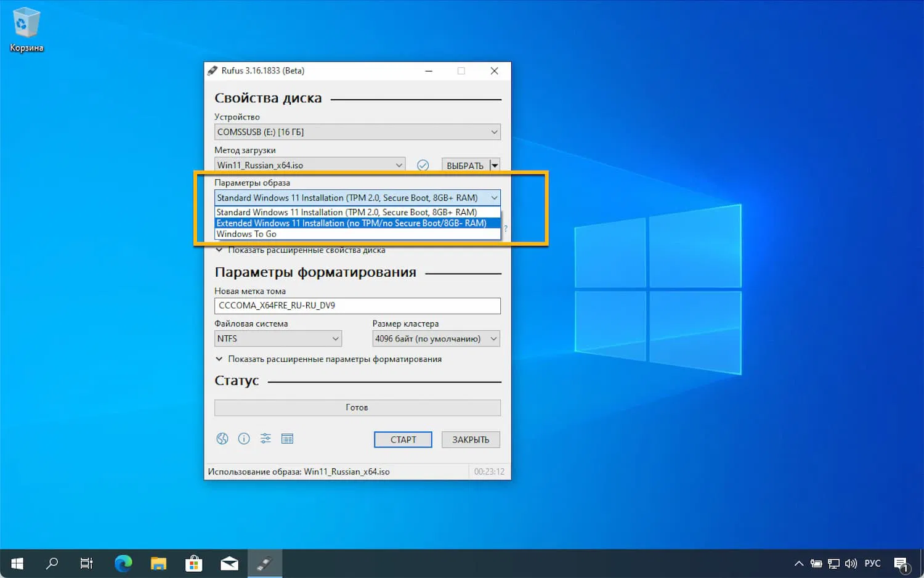Expand Показать расширенные свойства диска
Viewport: 924px width, 578px height.
click(x=300, y=250)
